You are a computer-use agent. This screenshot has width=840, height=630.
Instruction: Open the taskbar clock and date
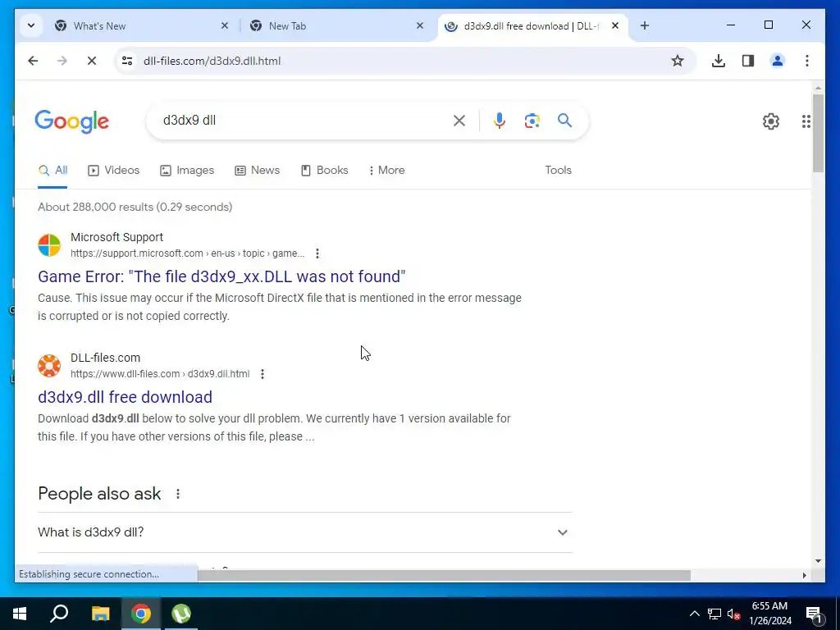click(x=769, y=614)
